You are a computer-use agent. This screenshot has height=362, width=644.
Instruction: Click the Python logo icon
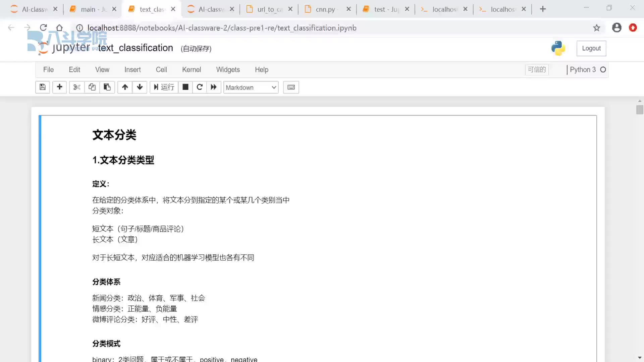558,48
